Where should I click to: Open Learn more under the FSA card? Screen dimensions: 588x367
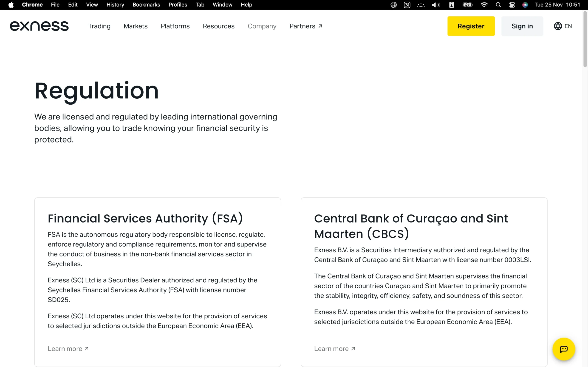[x=68, y=348]
